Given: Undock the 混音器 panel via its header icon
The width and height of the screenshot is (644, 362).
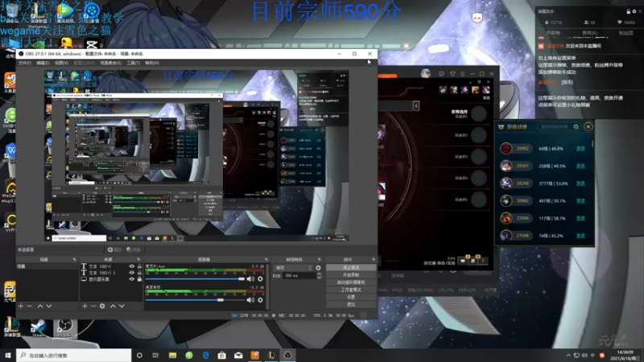Looking at the screenshot, I should [266, 259].
